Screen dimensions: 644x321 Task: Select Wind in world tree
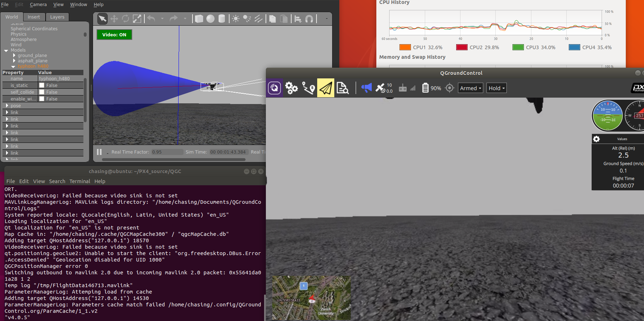[x=16, y=45]
